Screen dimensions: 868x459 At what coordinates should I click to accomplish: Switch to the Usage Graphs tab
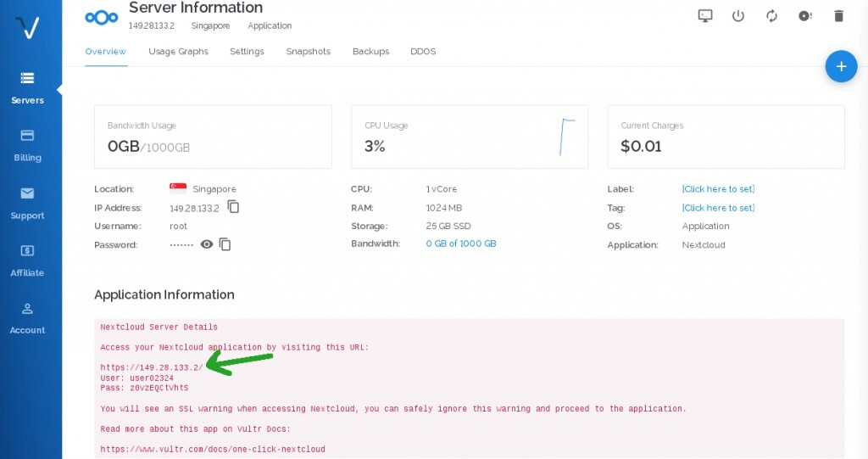178,52
